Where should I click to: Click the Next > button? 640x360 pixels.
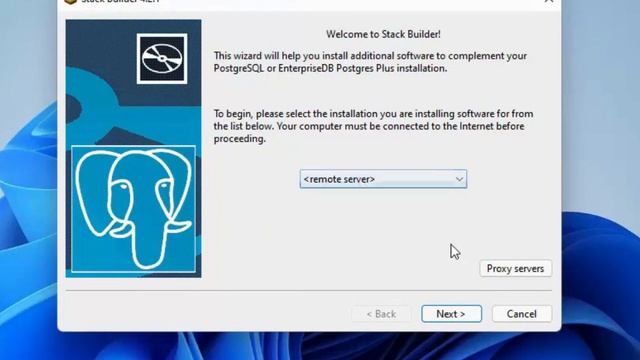tap(451, 313)
